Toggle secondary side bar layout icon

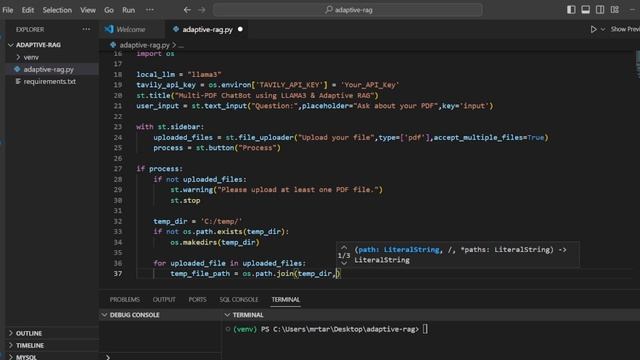[600, 10]
